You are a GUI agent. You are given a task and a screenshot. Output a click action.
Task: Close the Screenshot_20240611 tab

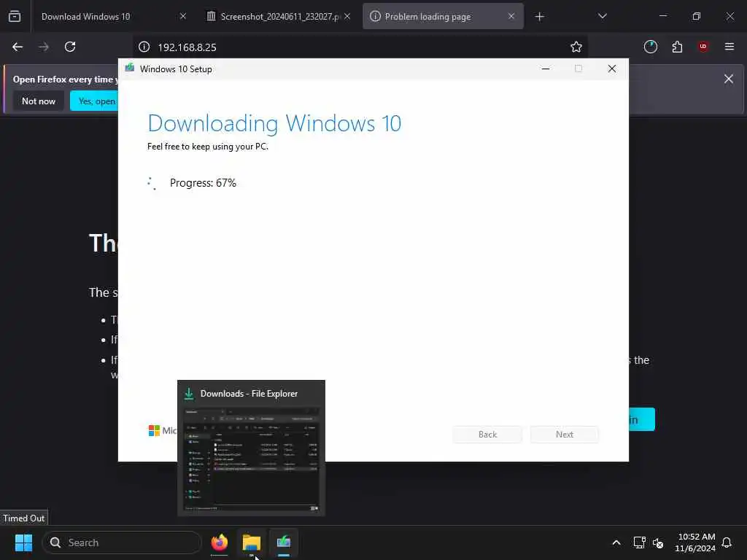pyautogui.click(x=347, y=16)
